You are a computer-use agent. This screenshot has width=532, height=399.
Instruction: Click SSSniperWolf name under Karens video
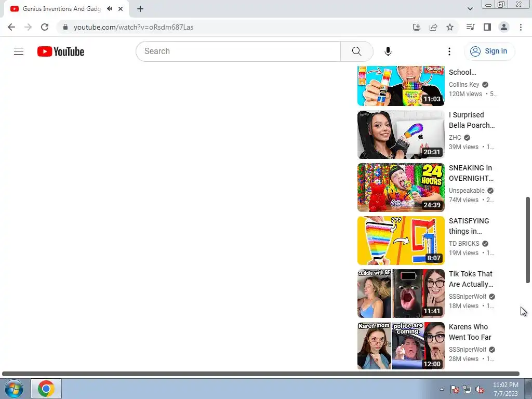click(x=468, y=349)
